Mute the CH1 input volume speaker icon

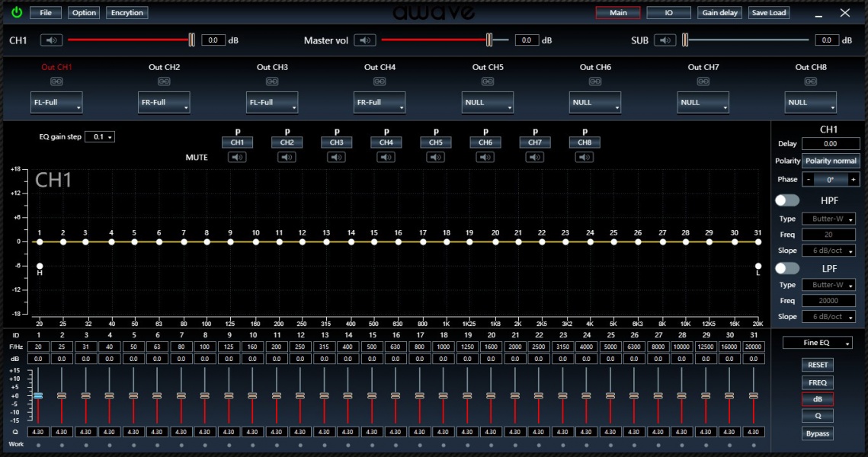[51, 40]
